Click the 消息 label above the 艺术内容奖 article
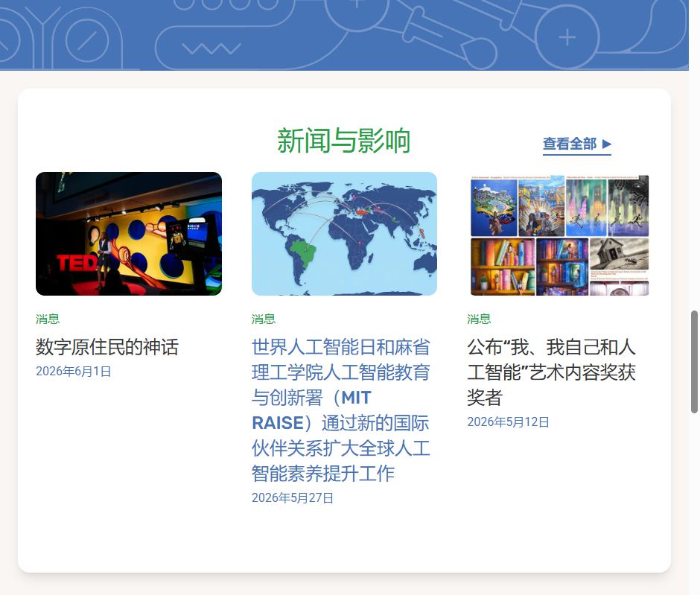 tap(479, 319)
